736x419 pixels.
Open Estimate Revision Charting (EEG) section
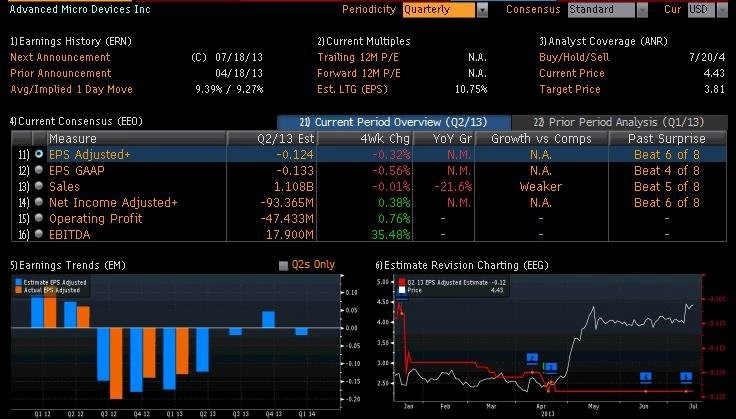click(462, 266)
